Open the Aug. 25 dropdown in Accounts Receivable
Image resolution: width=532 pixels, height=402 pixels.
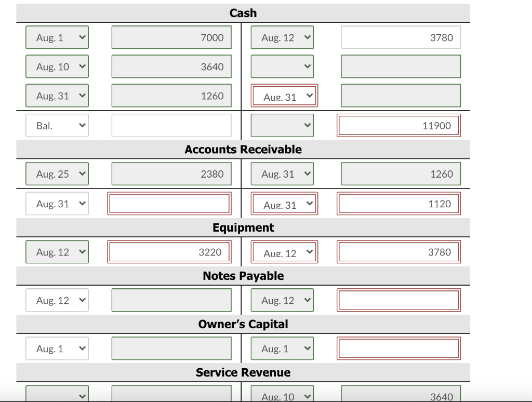pyautogui.click(x=57, y=173)
